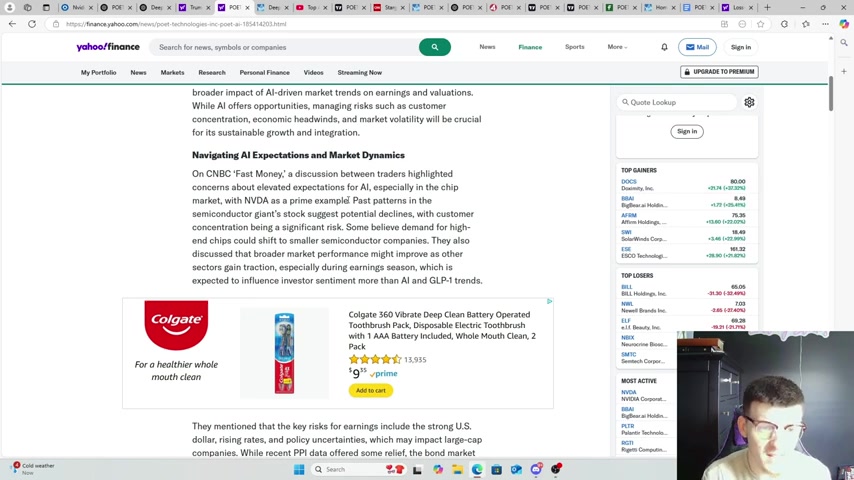
Task: Click the Mail button
Action: [x=697, y=47]
